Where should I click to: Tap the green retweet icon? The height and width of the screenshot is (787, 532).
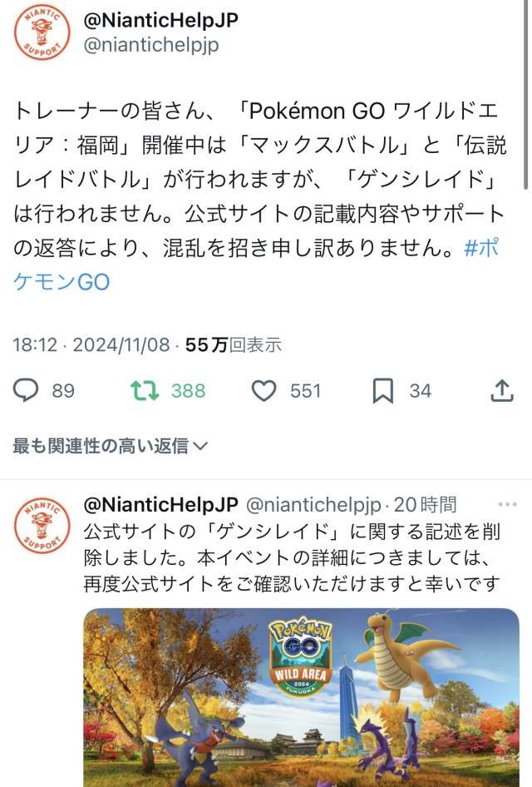[145, 390]
